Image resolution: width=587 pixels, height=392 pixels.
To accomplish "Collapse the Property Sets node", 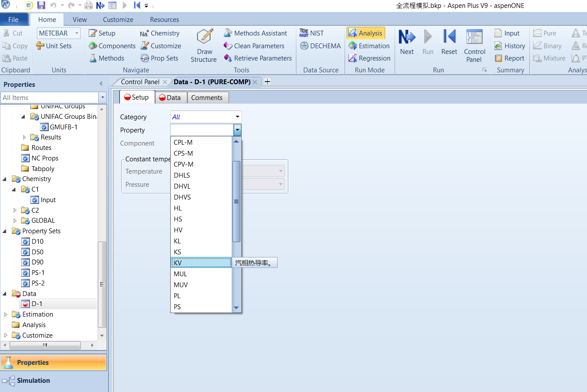I will click(5, 231).
